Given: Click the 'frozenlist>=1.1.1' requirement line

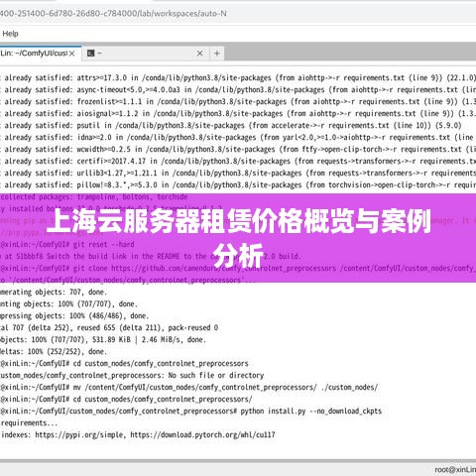Looking at the screenshot, I should (238, 102).
